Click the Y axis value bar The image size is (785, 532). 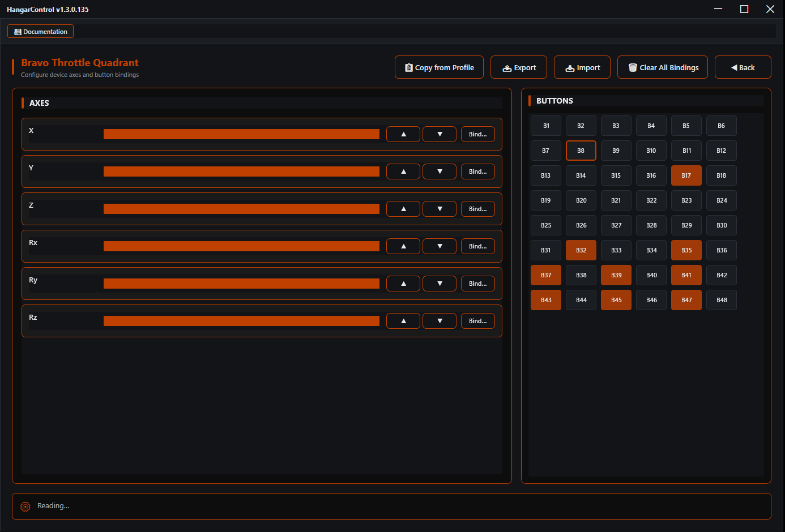click(241, 171)
